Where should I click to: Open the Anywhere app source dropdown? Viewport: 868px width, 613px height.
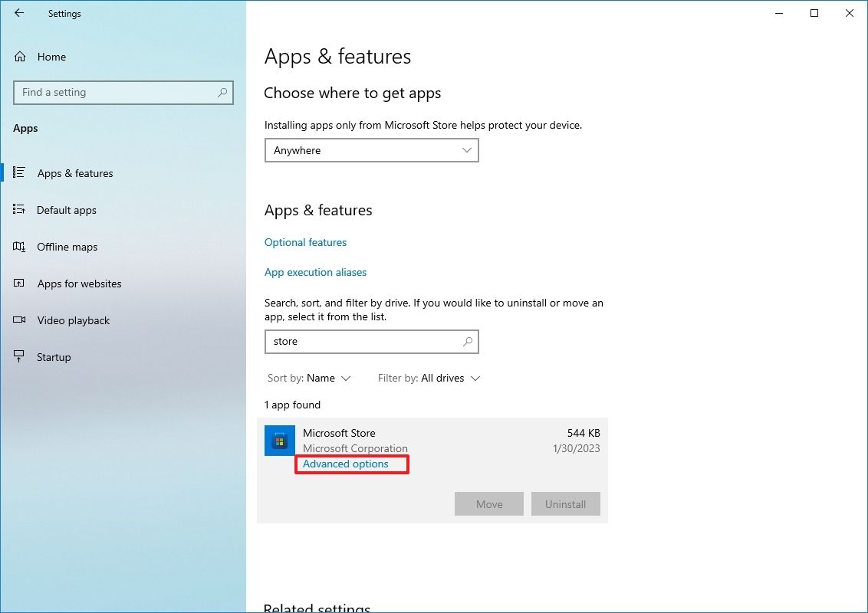coord(371,150)
